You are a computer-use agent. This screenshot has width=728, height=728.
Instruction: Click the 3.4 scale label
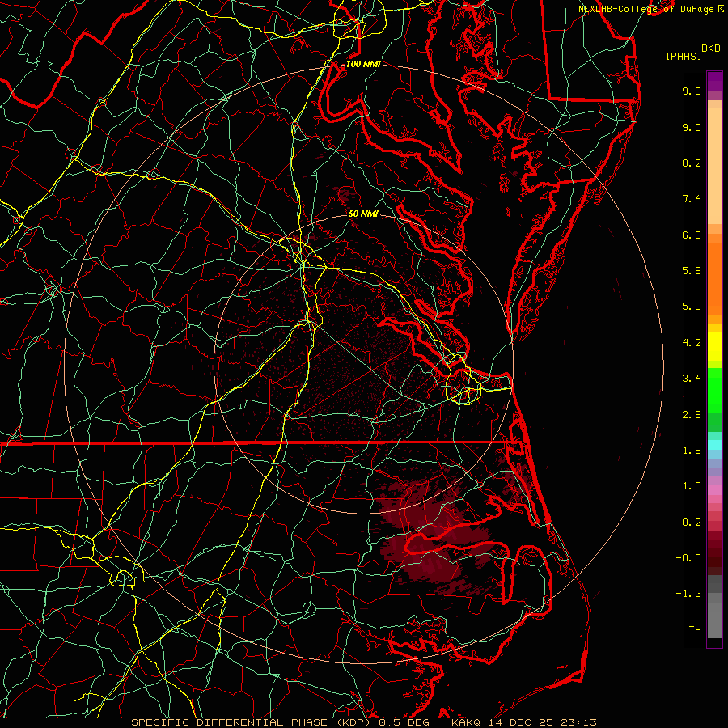692,379
